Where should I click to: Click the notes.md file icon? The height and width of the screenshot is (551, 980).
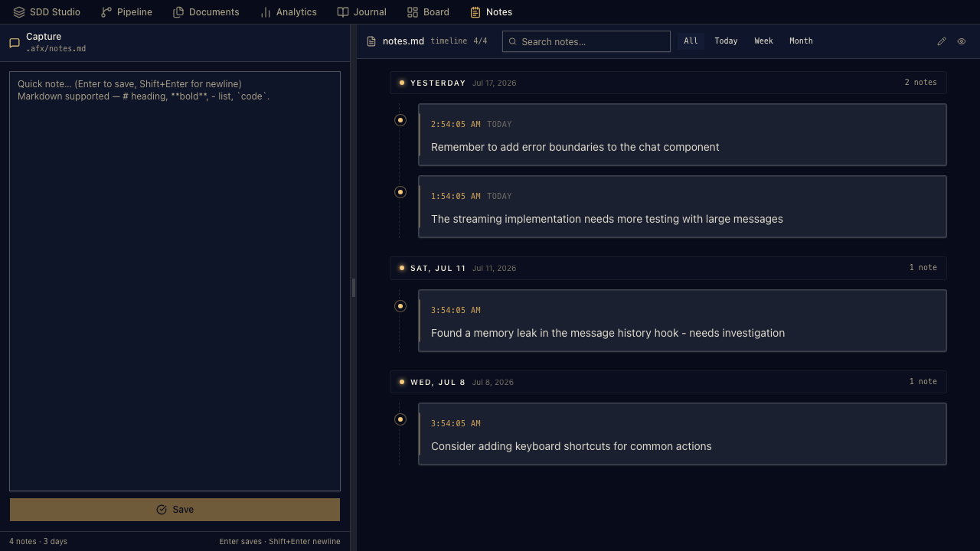click(x=371, y=41)
